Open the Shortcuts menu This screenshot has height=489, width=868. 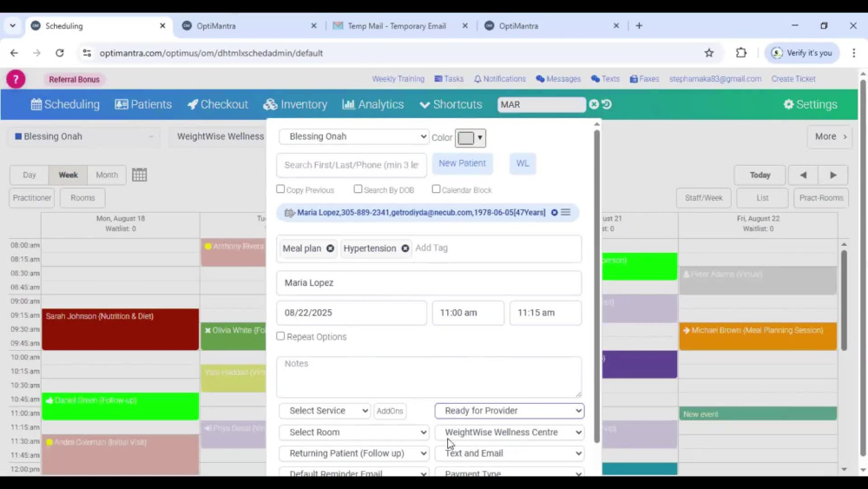click(x=450, y=104)
